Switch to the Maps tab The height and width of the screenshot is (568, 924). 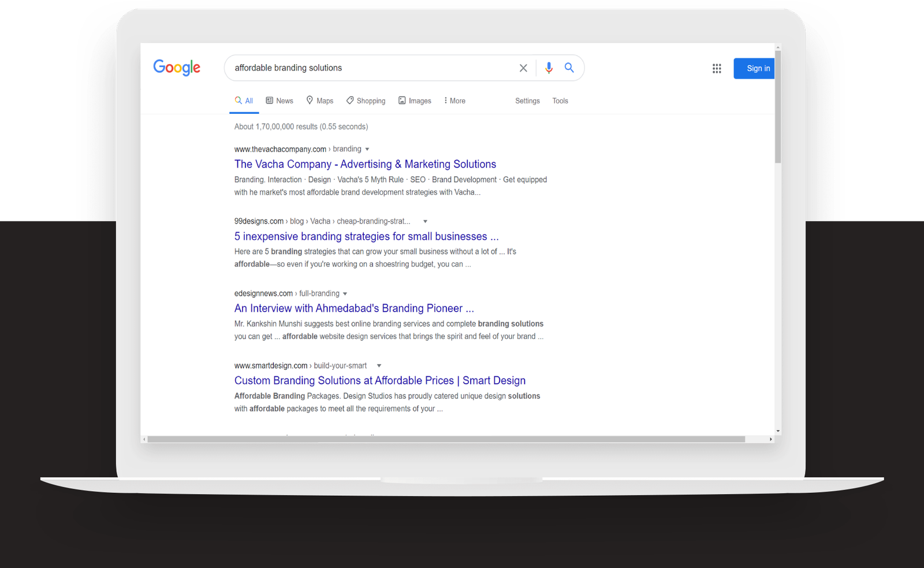320,101
